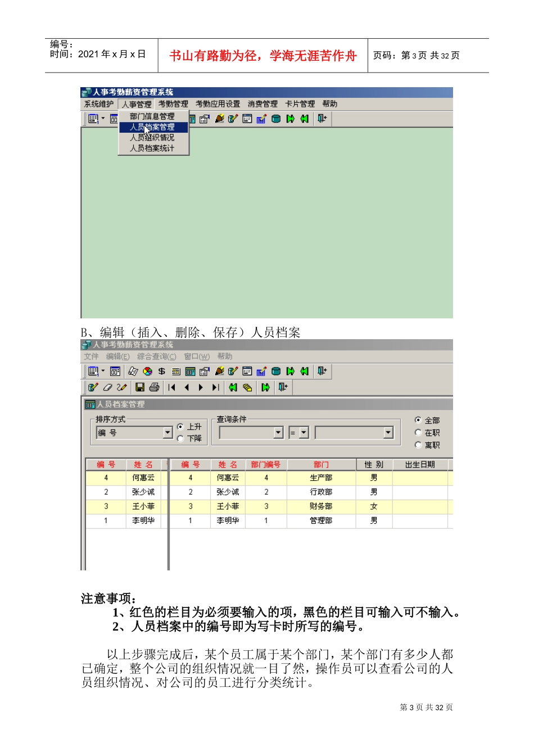Click the pencil edit icon beside eraser
This screenshot has height=756, width=534.
(122, 387)
